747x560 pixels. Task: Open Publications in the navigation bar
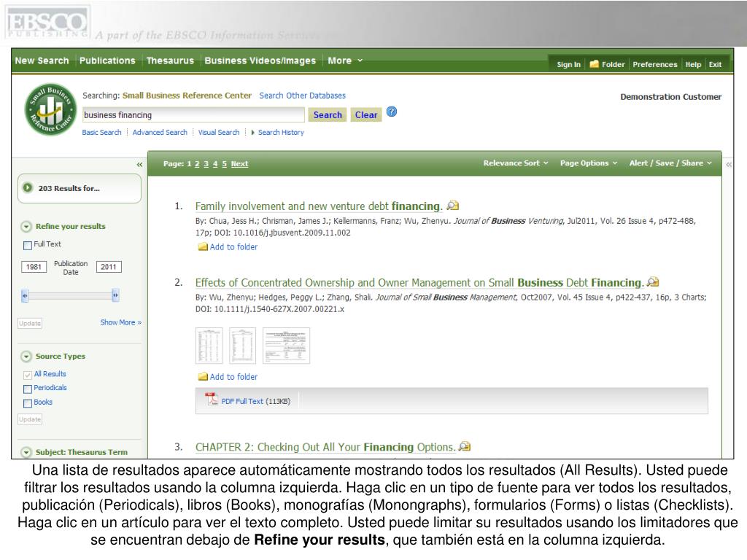(x=107, y=61)
